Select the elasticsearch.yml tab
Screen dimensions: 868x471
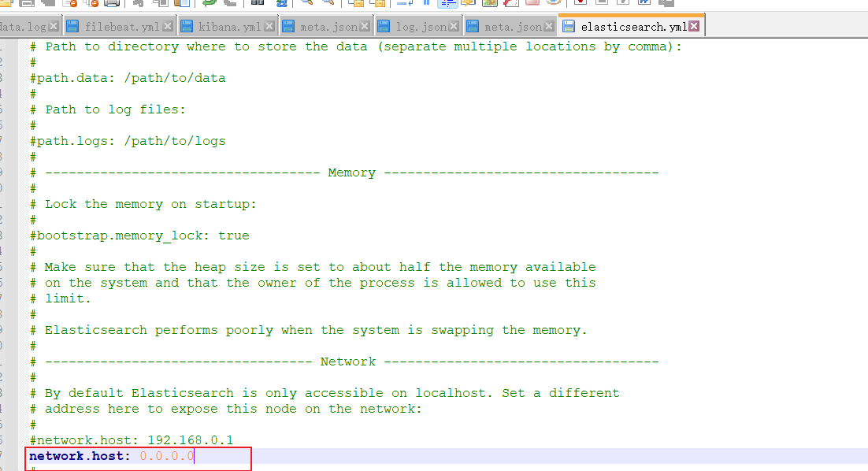633,27
